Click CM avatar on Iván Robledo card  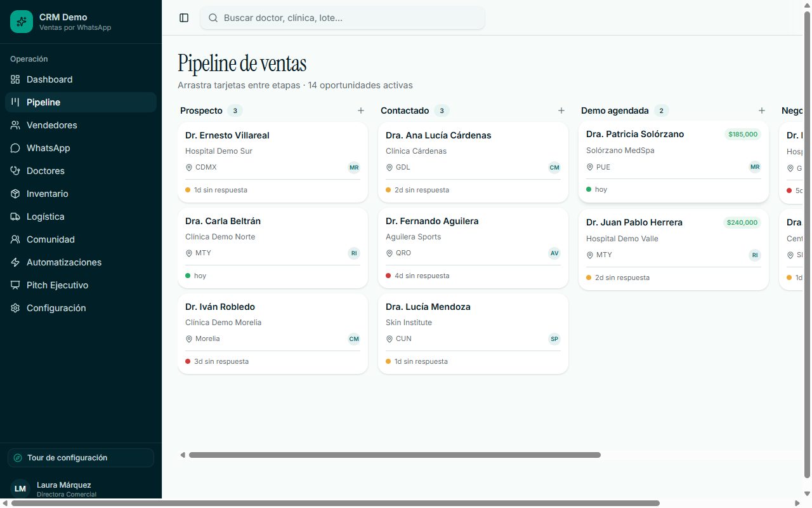coord(354,339)
